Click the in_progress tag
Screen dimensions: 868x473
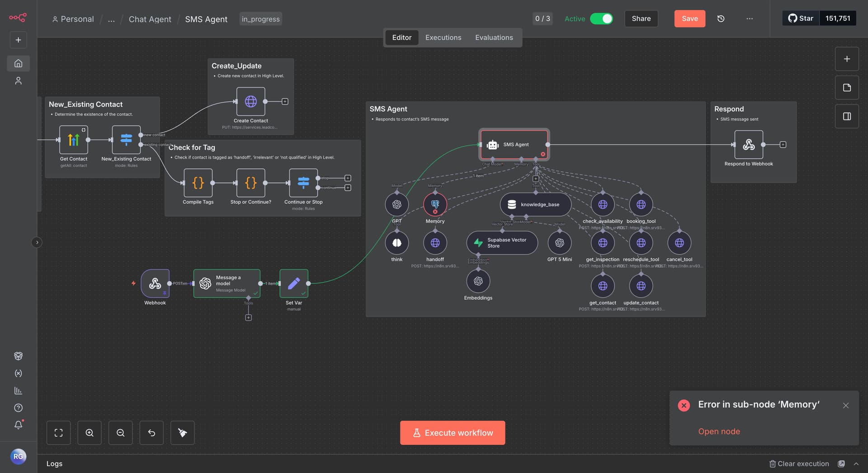[x=260, y=19]
